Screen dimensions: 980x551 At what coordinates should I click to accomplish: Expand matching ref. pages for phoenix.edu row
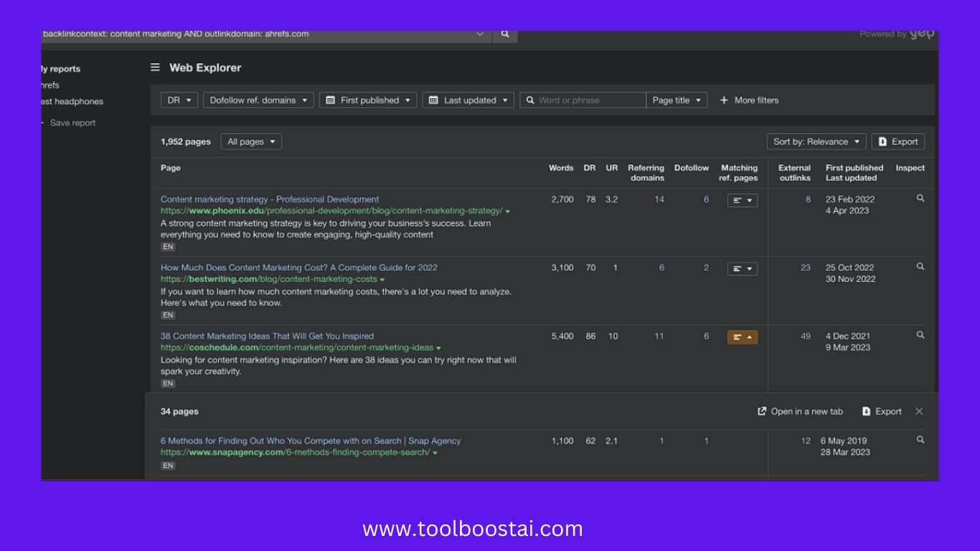tap(743, 200)
